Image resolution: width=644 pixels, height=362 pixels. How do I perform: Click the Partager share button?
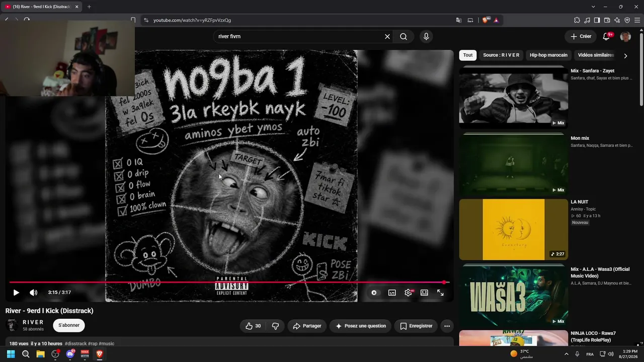pyautogui.click(x=307, y=326)
